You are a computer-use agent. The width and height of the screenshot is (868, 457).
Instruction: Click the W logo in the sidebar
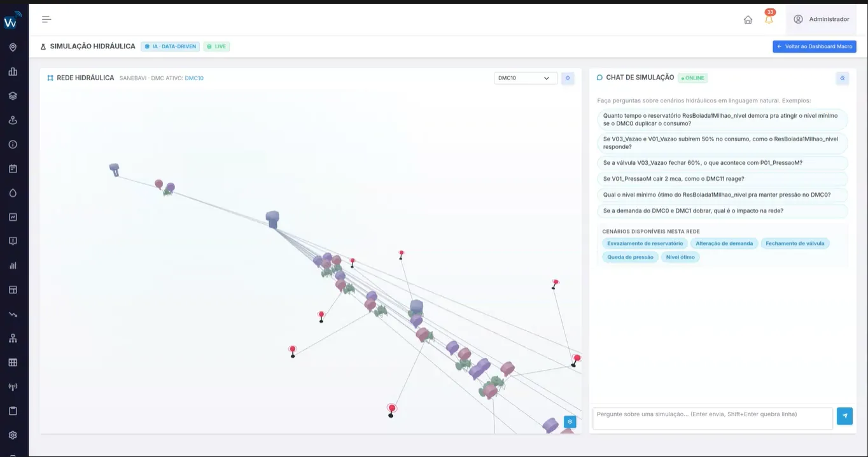11,21
